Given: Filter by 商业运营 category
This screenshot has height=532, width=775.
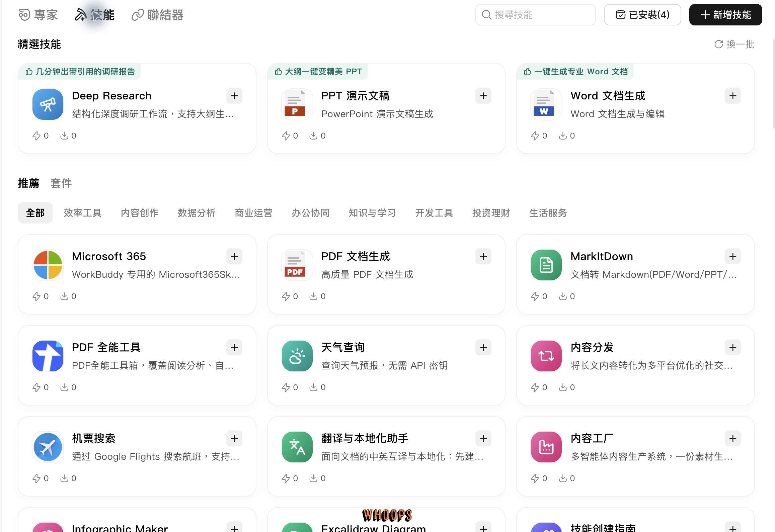Looking at the screenshot, I should pos(253,213).
